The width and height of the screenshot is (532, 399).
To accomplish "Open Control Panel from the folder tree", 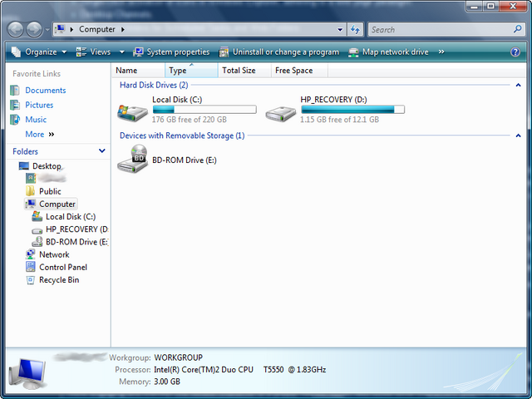I will click(63, 268).
